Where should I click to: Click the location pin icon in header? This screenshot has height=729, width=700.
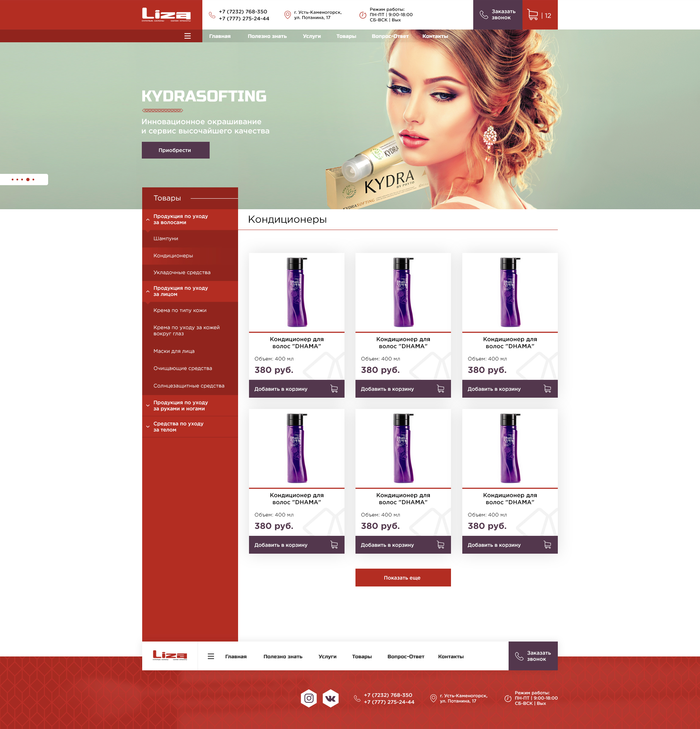tap(288, 15)
